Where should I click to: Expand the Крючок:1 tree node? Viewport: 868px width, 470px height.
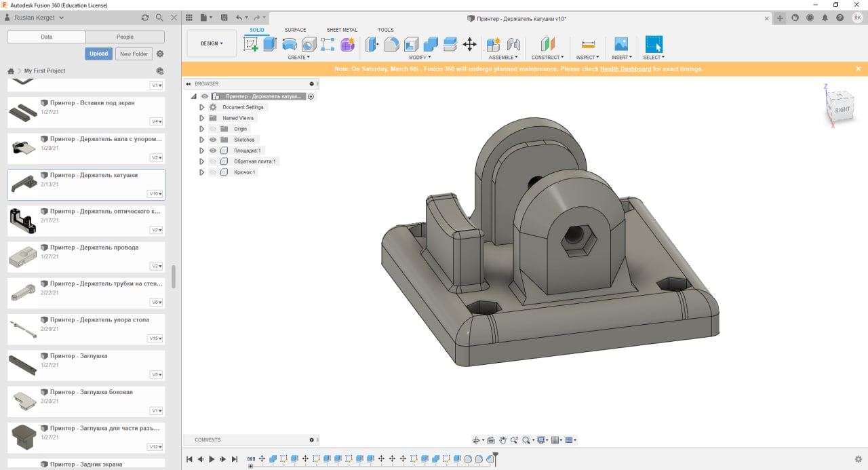(x=201, y=172)
